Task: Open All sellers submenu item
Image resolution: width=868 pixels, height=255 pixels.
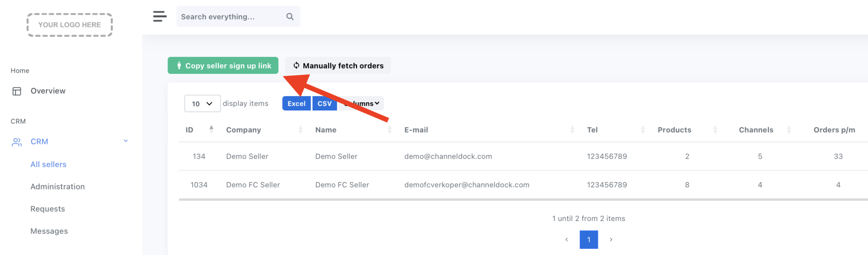Action: [x=49, y=164]
